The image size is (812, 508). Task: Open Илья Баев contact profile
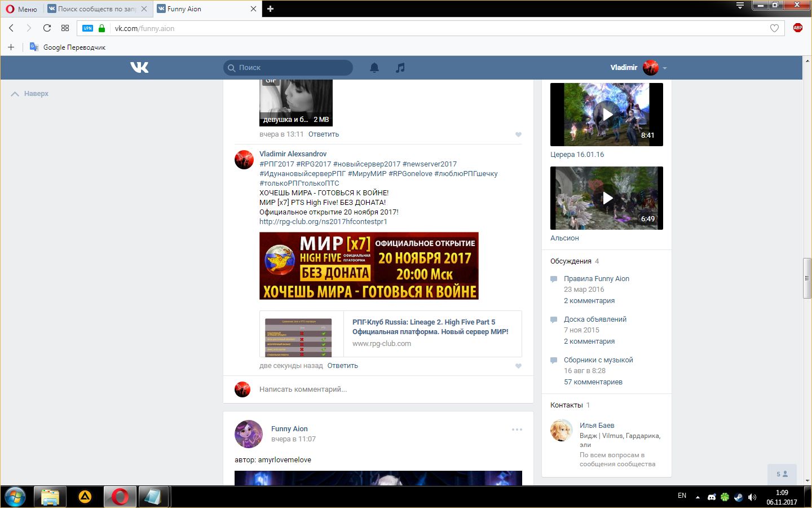[x=597, y=426]
